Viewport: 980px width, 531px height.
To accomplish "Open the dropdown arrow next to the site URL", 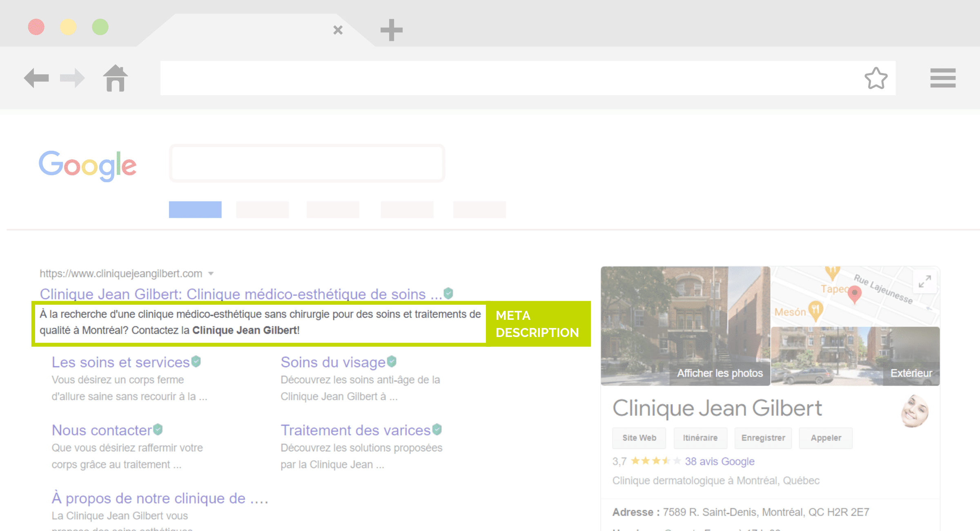I will (x=212, y=274).
